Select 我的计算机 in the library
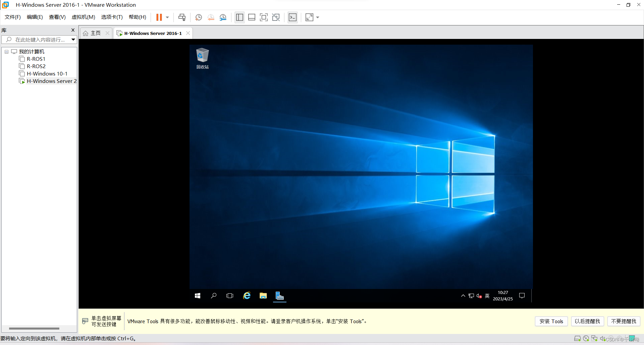This screenshot has width=644, height=345. 32,52
